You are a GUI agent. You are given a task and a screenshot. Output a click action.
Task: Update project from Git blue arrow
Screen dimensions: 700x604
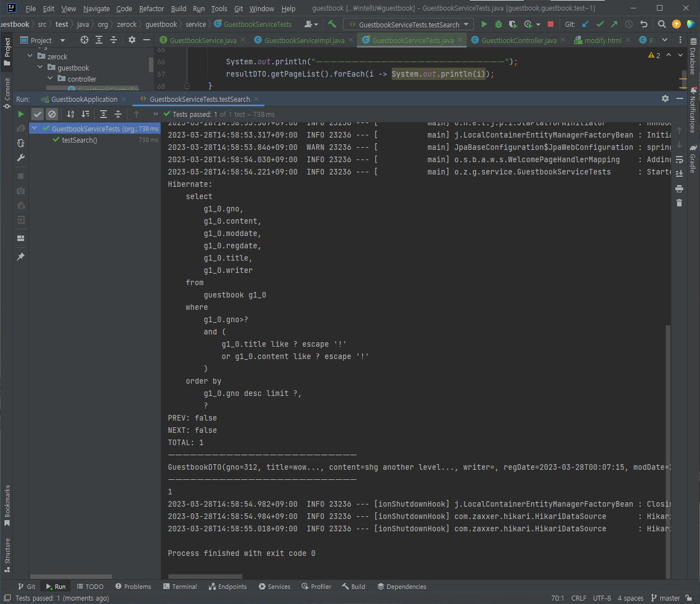coord(585,24)
